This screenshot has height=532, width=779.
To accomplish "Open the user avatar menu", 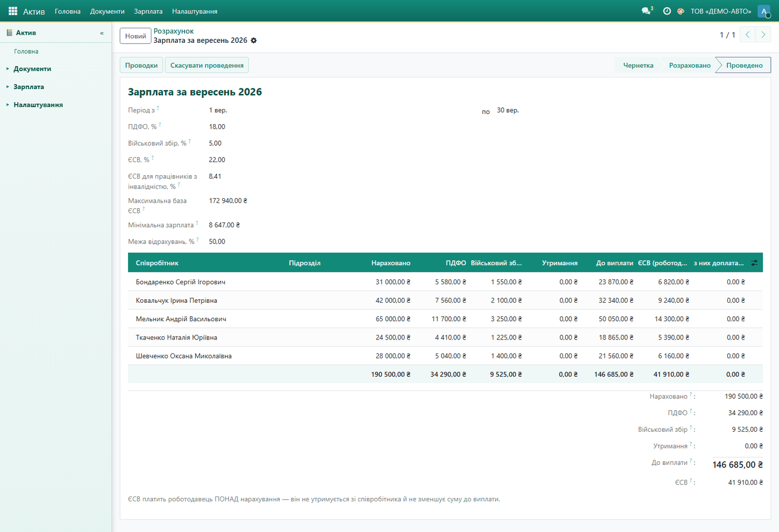I will [x=764, y=11].
